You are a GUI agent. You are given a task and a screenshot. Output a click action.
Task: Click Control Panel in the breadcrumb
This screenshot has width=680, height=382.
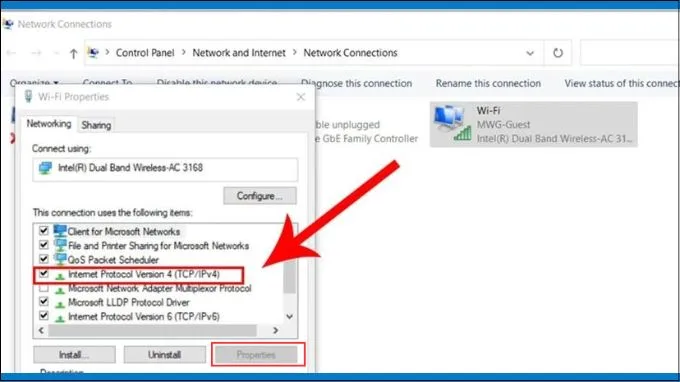click(145, 52)
